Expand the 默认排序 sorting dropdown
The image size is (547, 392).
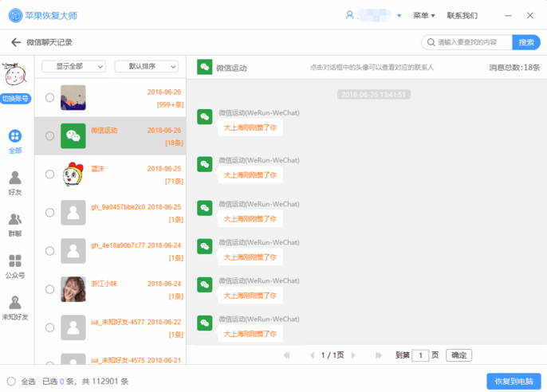tap(146, 67)
